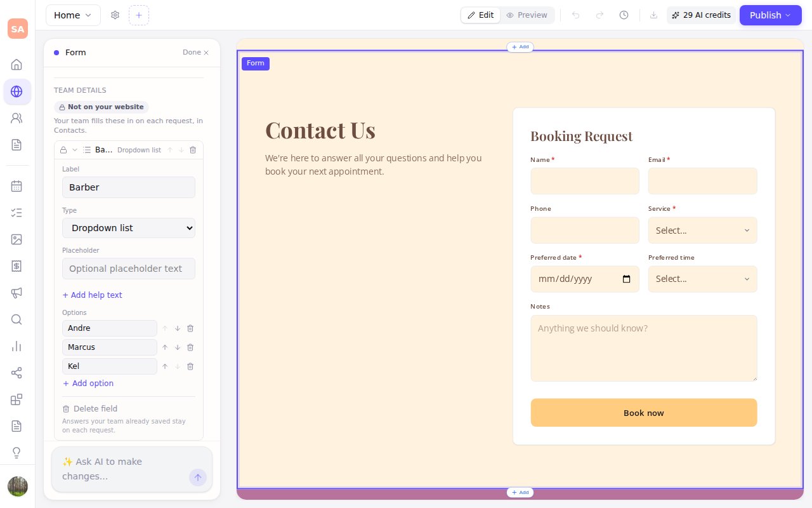Click the Ask AI to make changes box

132,469
